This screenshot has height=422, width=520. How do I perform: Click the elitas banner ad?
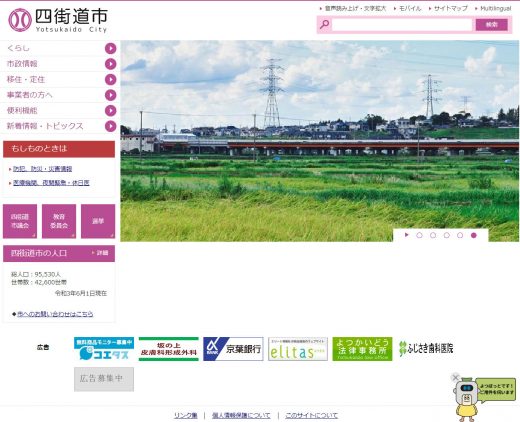click(x=298, y=349)
